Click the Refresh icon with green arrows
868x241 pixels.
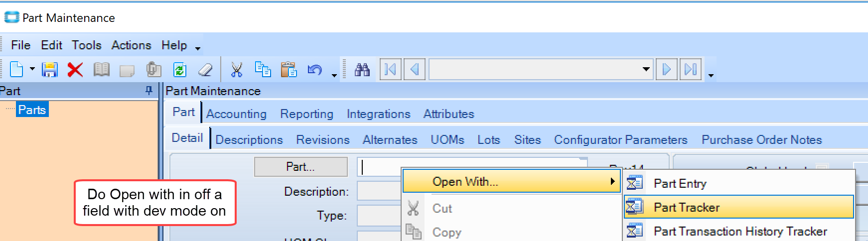179,70
